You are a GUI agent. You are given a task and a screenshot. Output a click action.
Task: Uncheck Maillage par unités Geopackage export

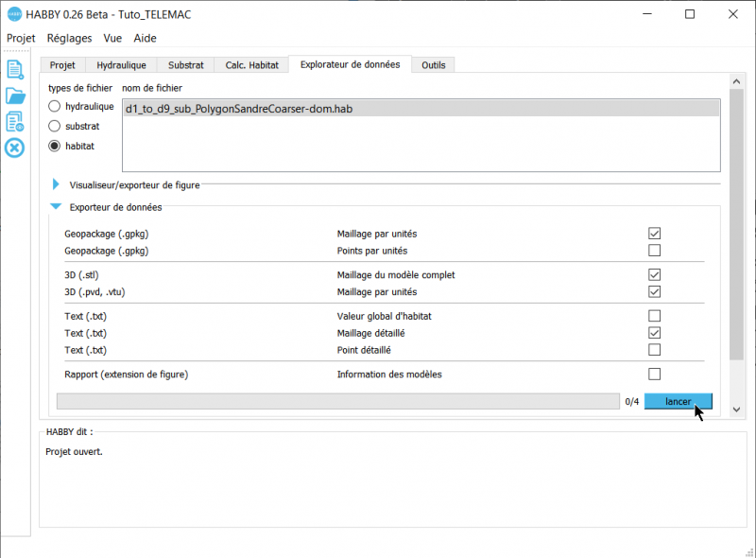654,234
